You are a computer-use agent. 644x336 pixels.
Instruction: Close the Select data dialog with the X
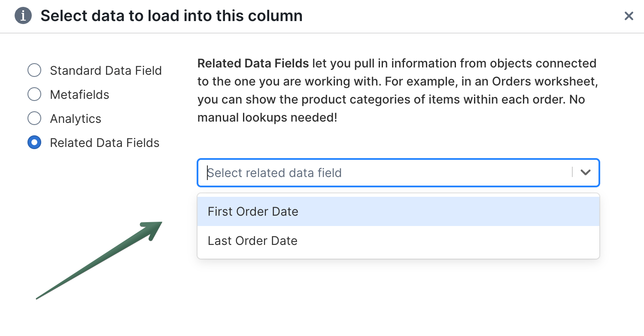(x=629, y=16)
